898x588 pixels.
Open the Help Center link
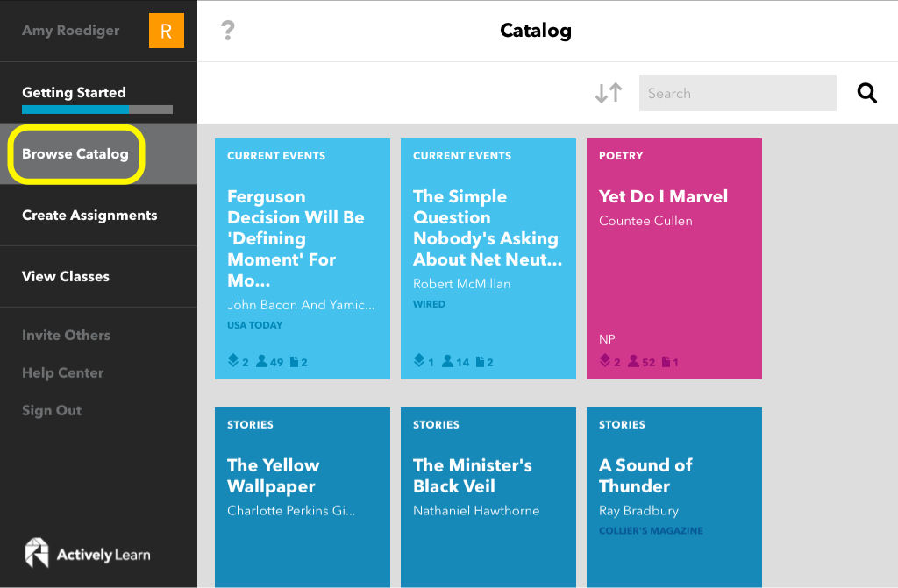[62, 372]
